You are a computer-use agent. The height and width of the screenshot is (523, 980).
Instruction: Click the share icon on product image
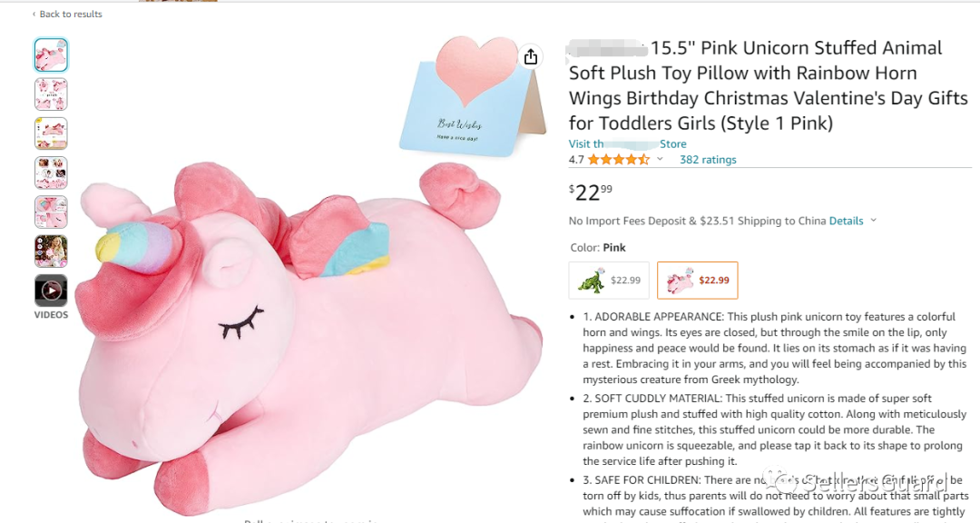(531, 57)
